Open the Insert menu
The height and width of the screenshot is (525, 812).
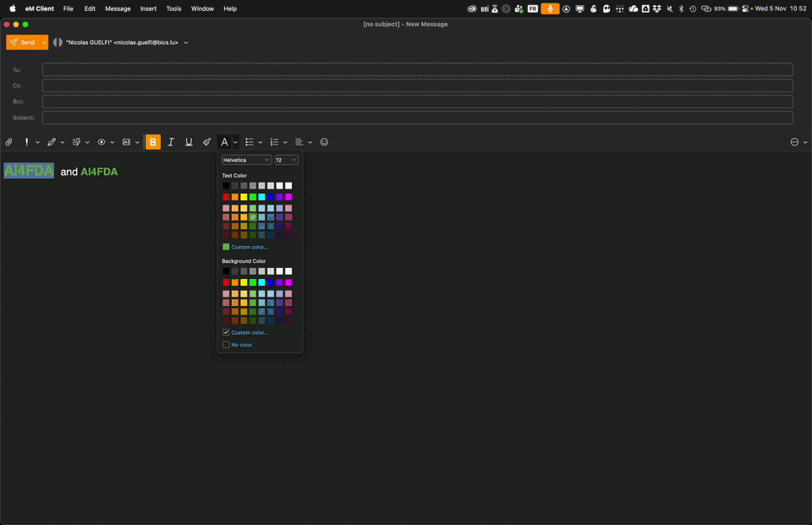click(148, 8)
